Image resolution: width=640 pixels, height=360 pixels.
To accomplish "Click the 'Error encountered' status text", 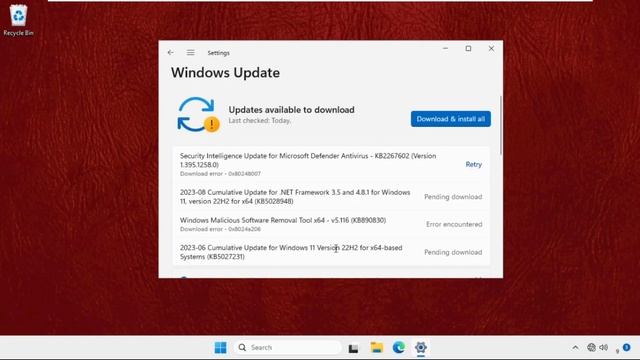I will pos(454,224).
